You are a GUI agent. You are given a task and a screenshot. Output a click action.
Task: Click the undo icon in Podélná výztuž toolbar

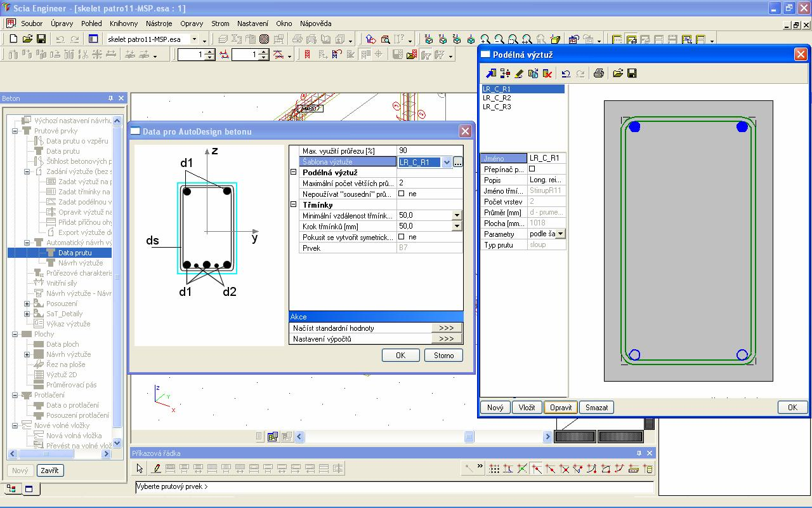(566, 74)
